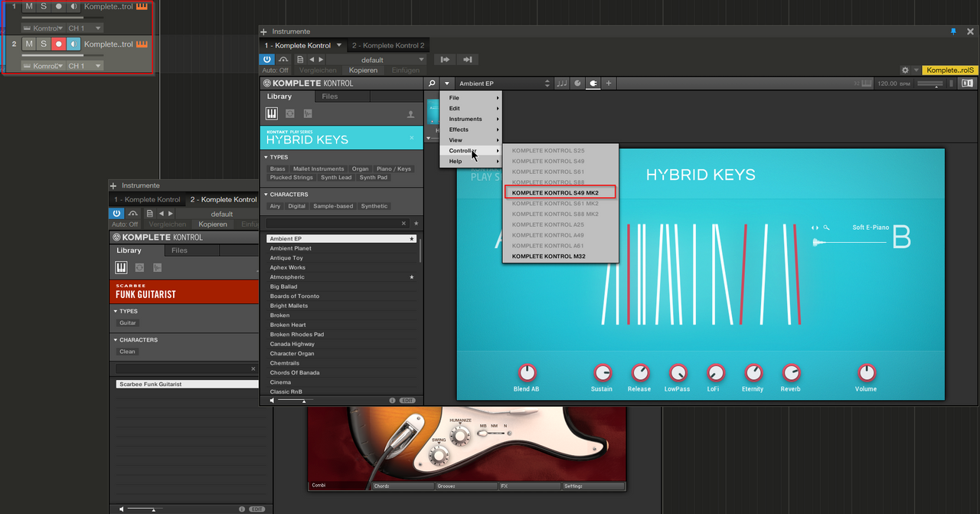Turn off monitoring on track 2

click(73, 44)
